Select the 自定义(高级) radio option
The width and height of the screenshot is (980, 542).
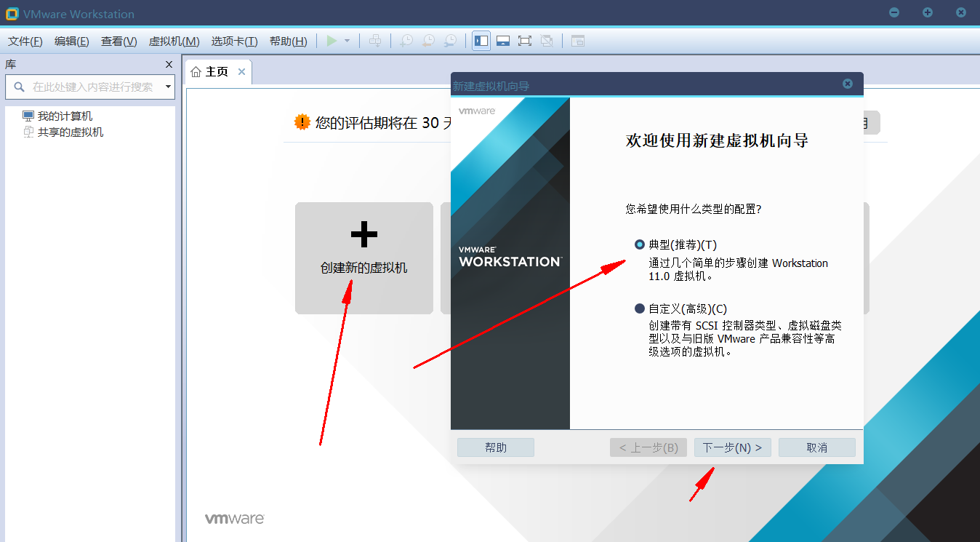tap(640, 308)
